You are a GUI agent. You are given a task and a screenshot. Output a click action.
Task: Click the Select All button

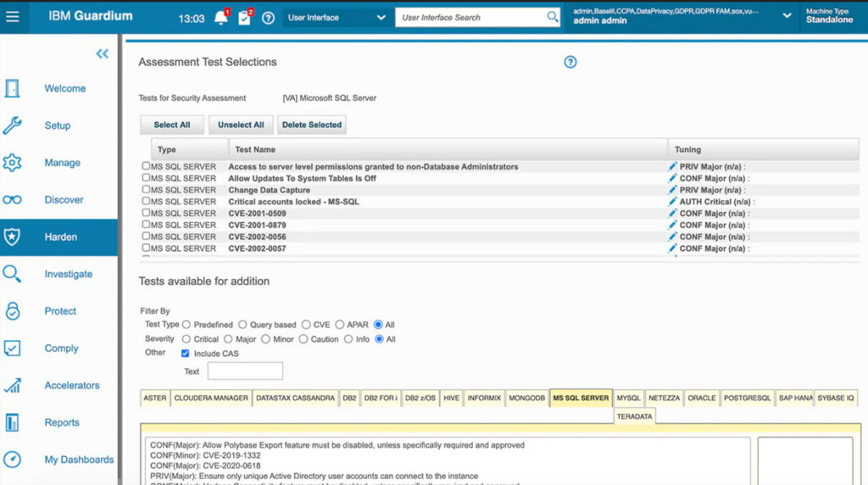point(171,125)
